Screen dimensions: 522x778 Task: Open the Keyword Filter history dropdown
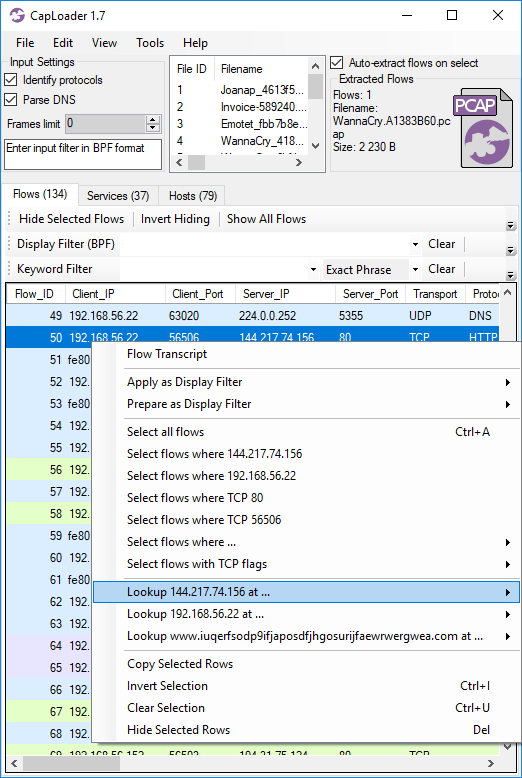click(313, 269)
